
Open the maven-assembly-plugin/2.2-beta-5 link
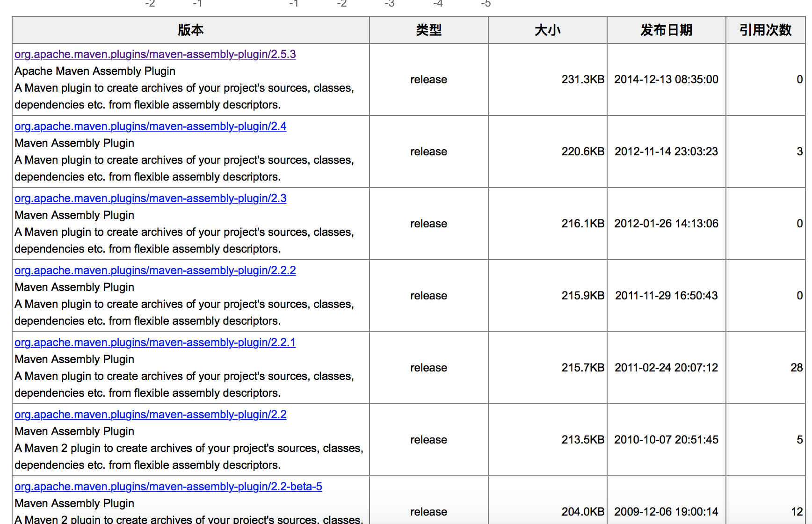tap(168, 487)
